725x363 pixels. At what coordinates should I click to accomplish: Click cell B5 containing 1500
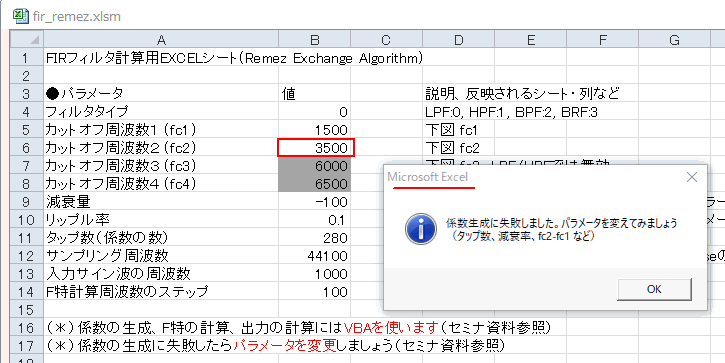click(314, 129)
